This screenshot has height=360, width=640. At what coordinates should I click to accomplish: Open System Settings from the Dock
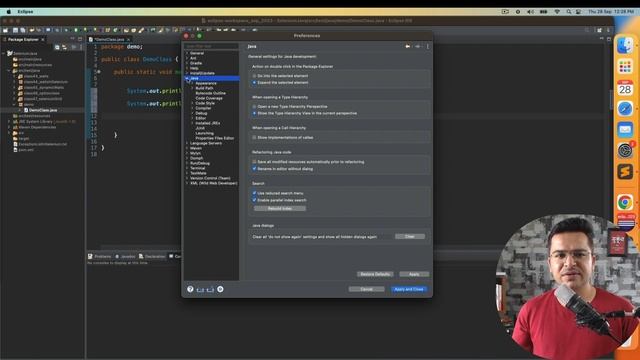[625, 151]
